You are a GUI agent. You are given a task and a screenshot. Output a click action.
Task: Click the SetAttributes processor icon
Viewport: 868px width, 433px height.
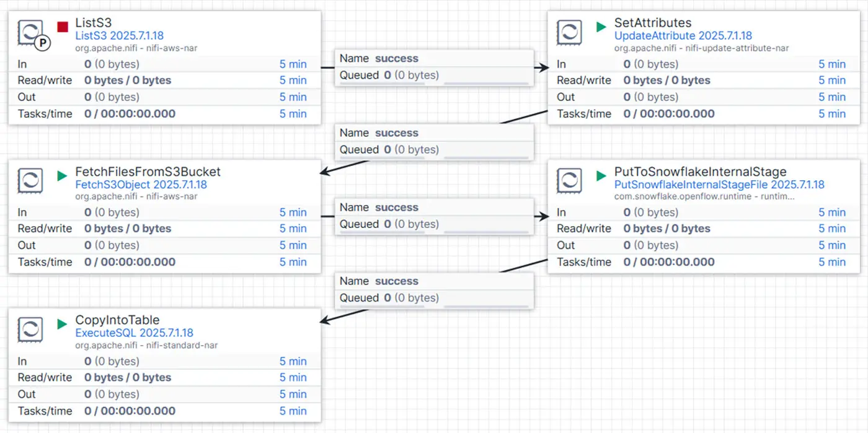point(569,32)
